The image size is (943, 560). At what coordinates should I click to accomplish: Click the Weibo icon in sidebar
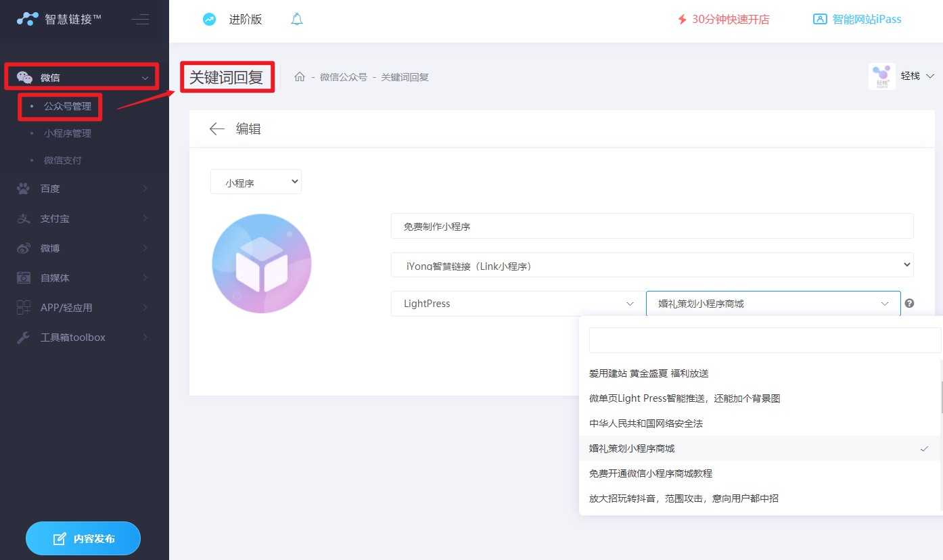(24, 248)
